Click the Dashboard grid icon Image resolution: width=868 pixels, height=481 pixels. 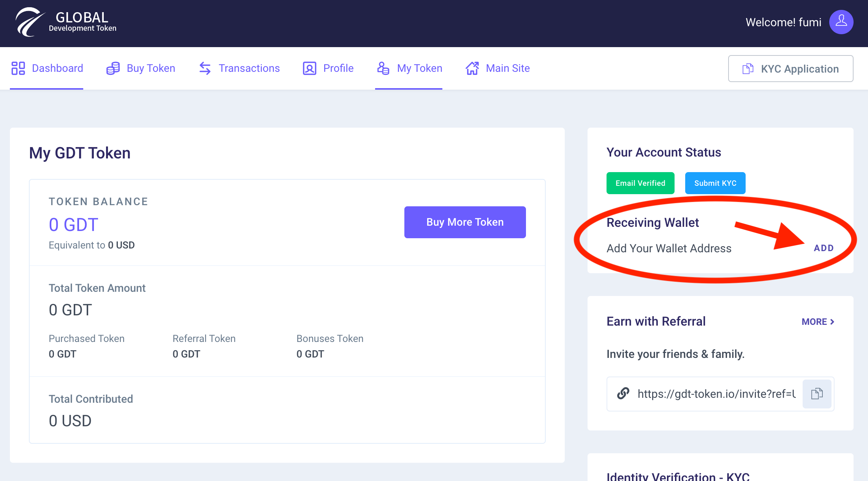tap(18, 68)
